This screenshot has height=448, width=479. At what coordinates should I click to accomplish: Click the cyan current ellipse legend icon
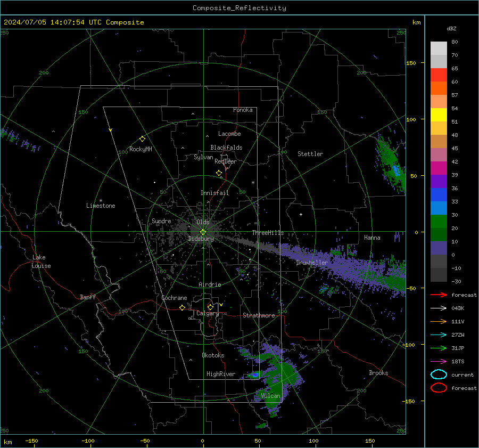pyautogui.click(x=439, y=374)
